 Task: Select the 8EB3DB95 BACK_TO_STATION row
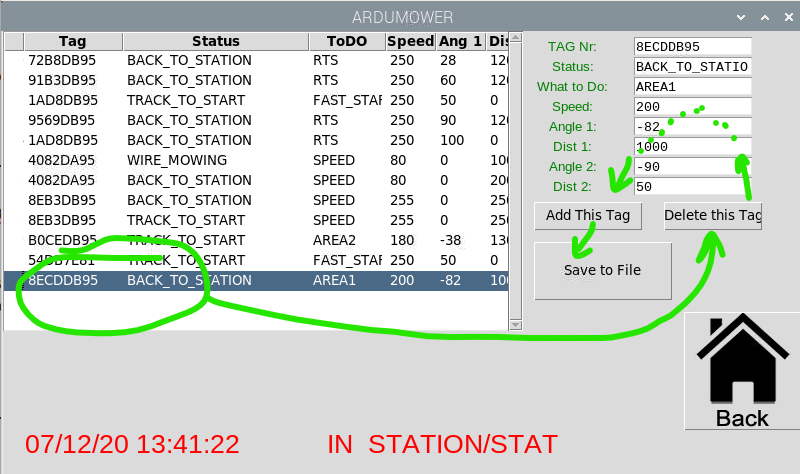coord(256,200)
